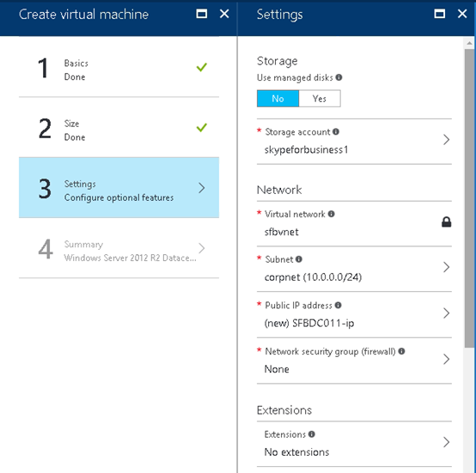Click the Extensions section heading

(x=284, y=410)
